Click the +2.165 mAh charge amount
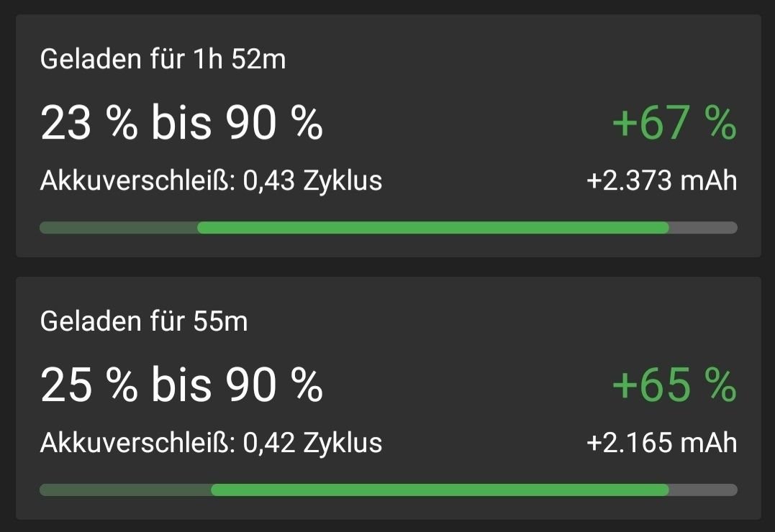The image size is (775, 532). click(x=662, y=443)
